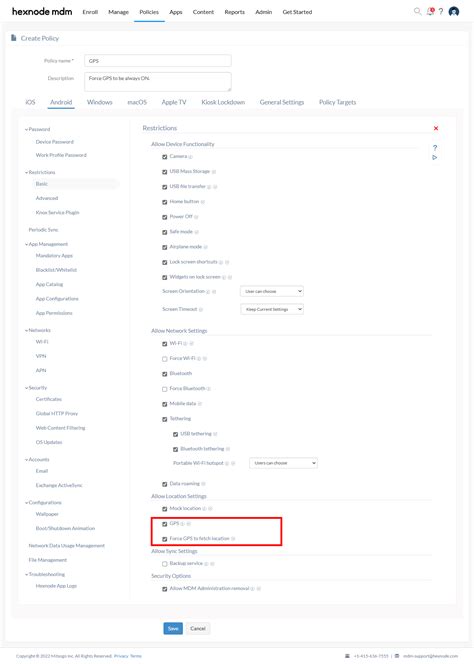474x664 pixels.
Task: Open the notifications bell icon
Action: coord(430,11)
